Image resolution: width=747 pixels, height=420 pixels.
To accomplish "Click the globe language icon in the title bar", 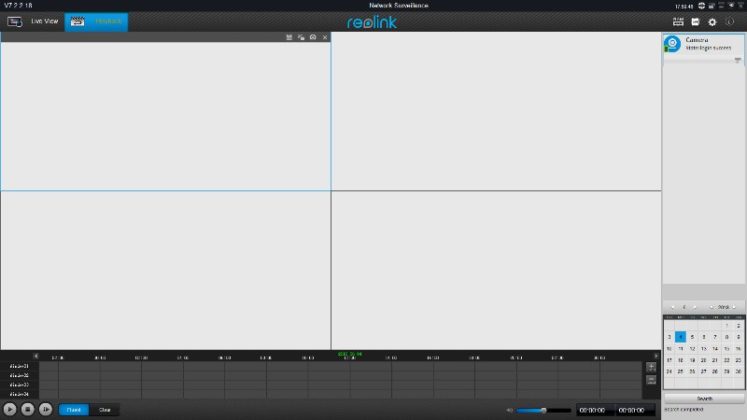I will pos(701,6).
